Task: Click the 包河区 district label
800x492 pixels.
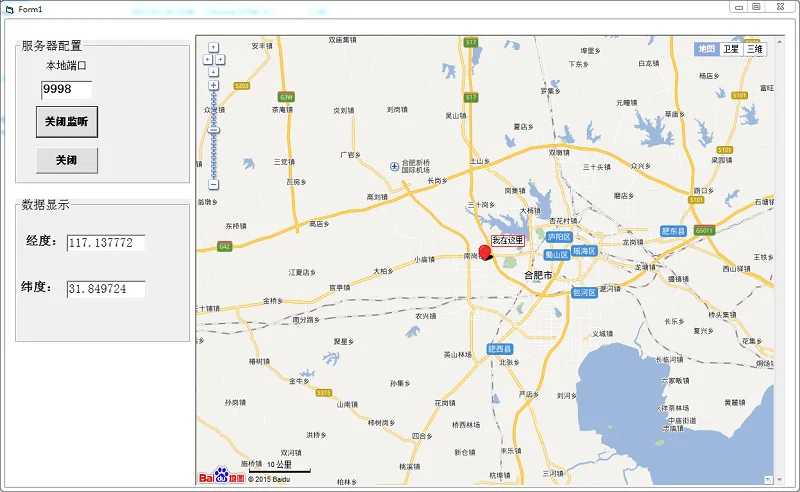Action: pos(584,292)
